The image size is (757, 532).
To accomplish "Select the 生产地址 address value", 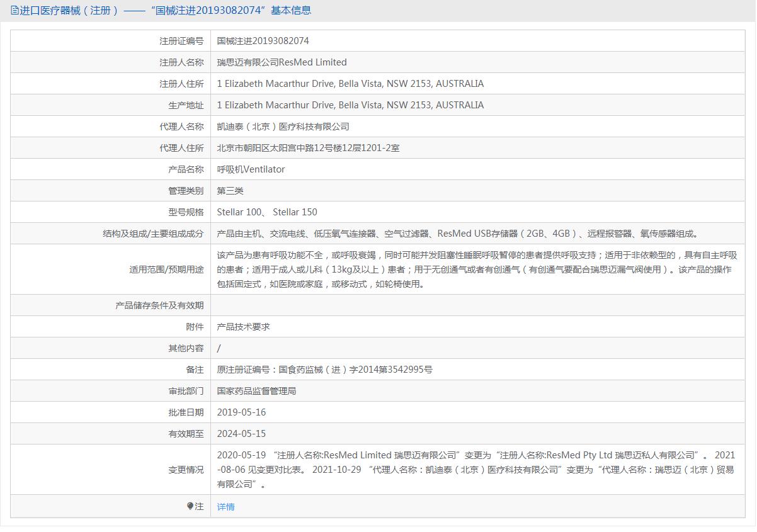I will (350, 105).
